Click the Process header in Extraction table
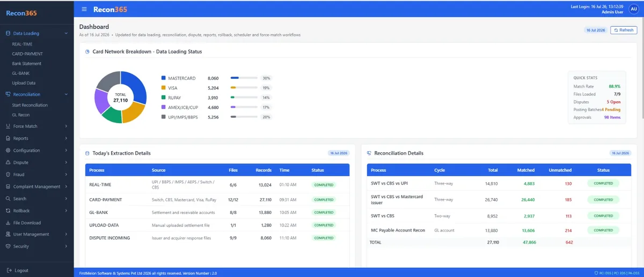Viewport: 644px width, 277px height. (x=97, y=170)
